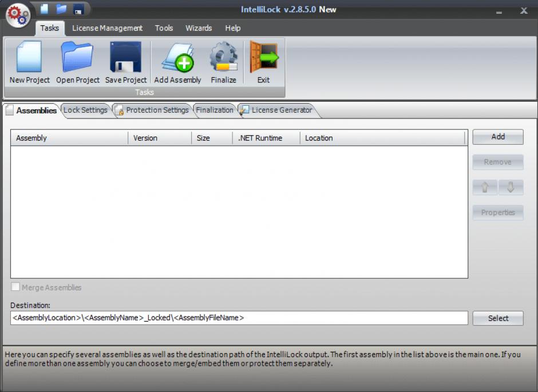Close the IntelliLock window
This screenshot has height=392, width=538.
[524, 11]
